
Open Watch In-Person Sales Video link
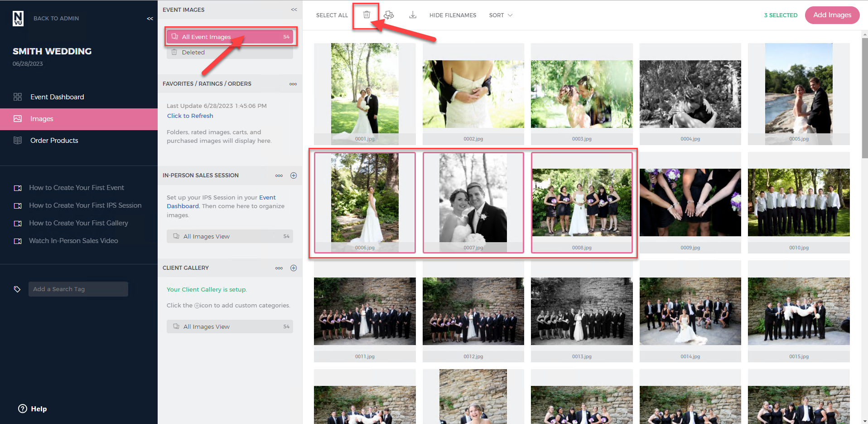[x=73, y=241]
